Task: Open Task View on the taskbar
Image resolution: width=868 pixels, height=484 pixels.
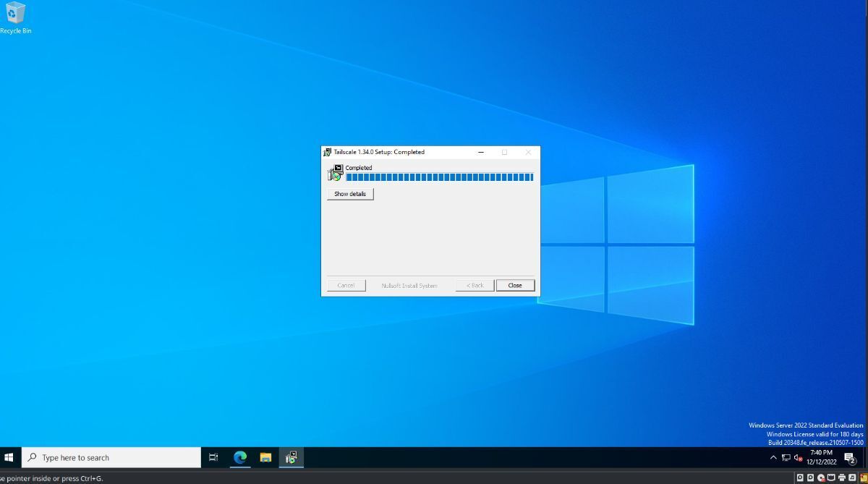Action: pos(213,457)
